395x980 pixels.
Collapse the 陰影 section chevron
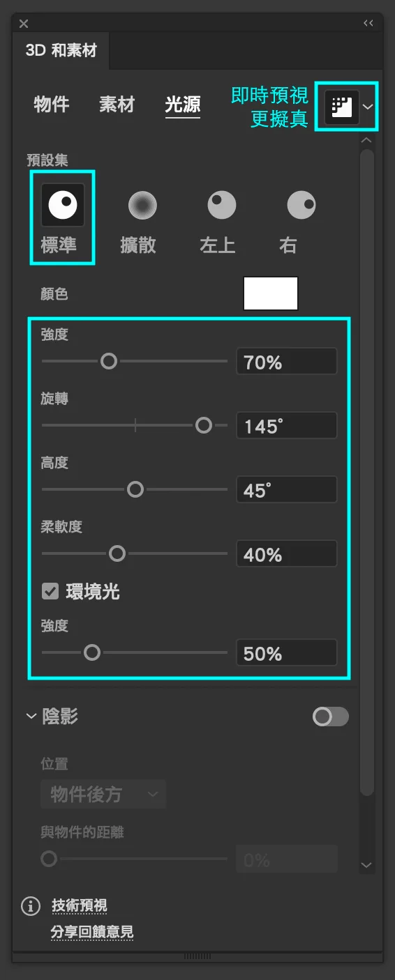click(x=31, y=716)
